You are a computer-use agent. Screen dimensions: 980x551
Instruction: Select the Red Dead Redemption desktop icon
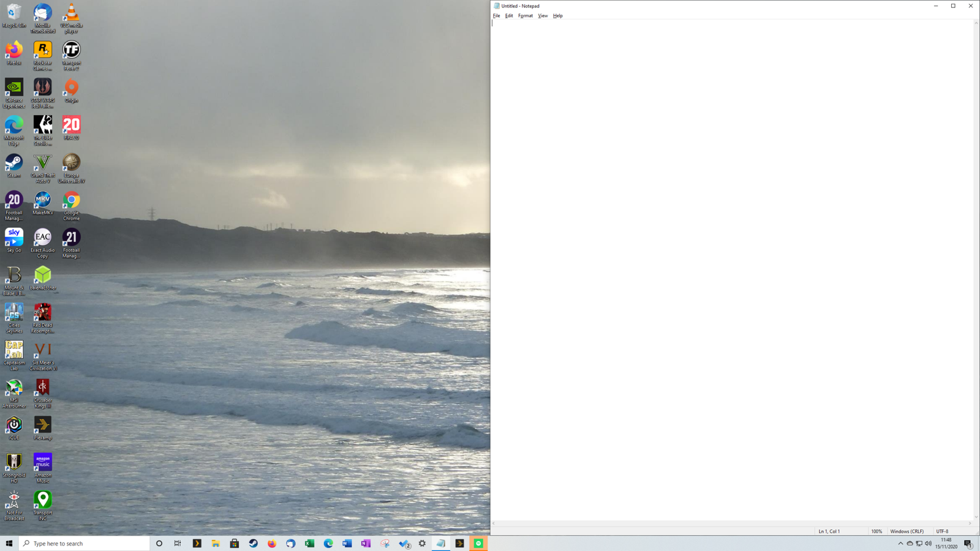coord(42,318)
